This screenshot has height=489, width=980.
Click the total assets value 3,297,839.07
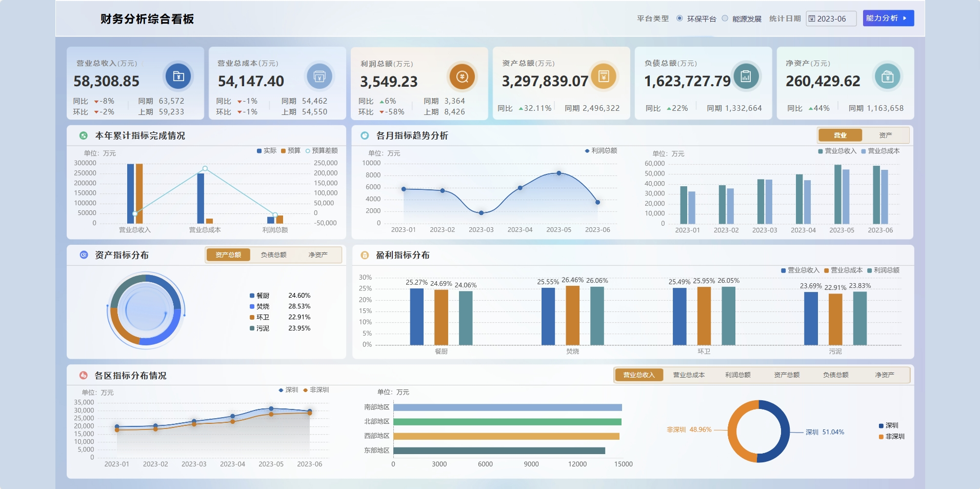click(545, 81)
